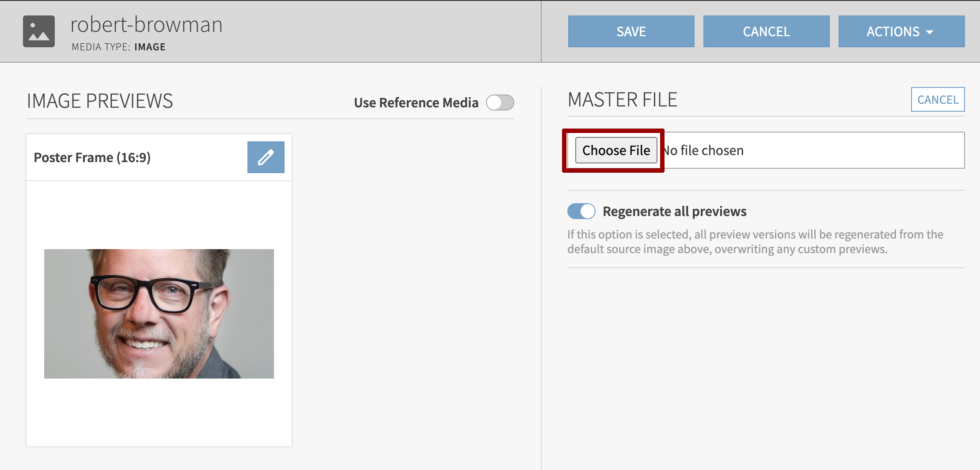Click the Choose File button
This screenshot has height=470, width=980.
(616, 150)
